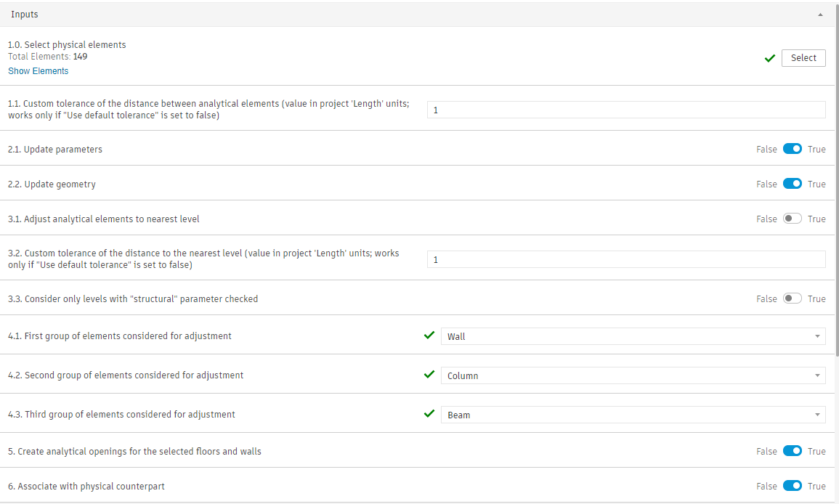Open the Column second group dropdown
This screenshot has height=504, width=839.
tap(633, 375)
